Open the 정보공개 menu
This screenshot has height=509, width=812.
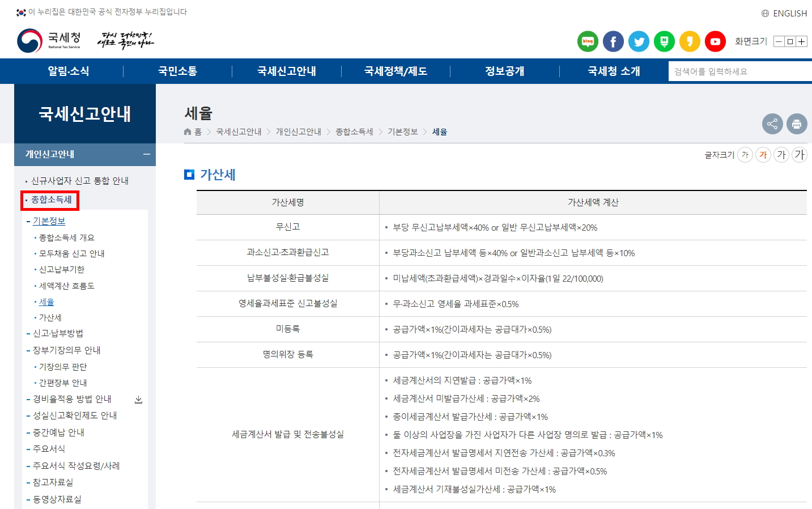pos(505,71)
